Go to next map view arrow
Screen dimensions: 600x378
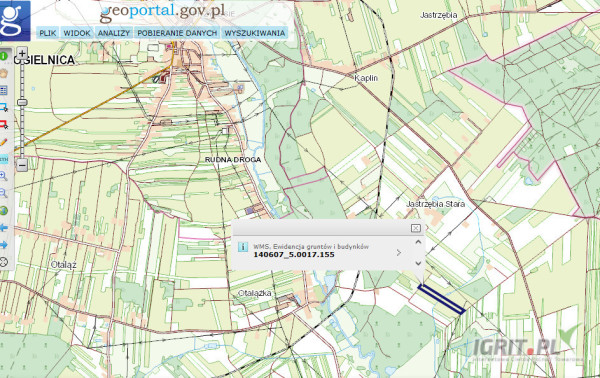[x=3, y=245]
